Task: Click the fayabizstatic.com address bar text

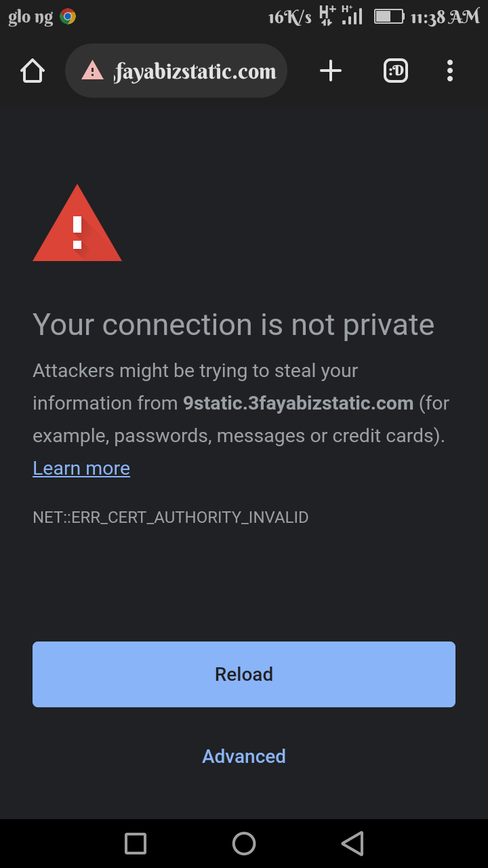Action: (195, 71)
